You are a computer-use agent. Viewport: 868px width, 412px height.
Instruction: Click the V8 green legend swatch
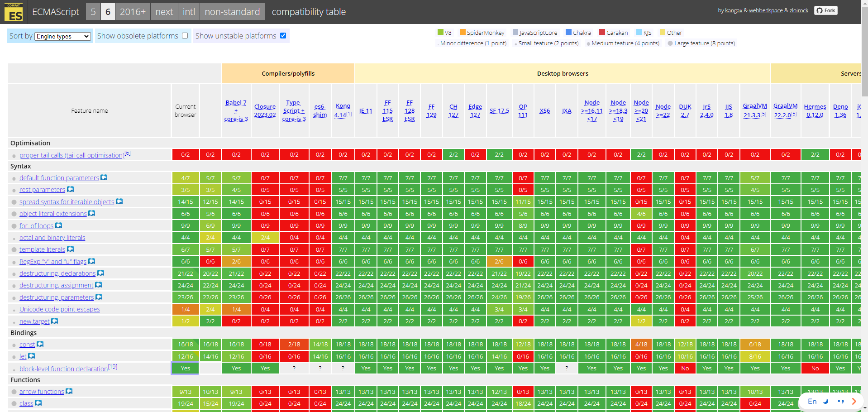pyautogui.click(x=440, y=32)
